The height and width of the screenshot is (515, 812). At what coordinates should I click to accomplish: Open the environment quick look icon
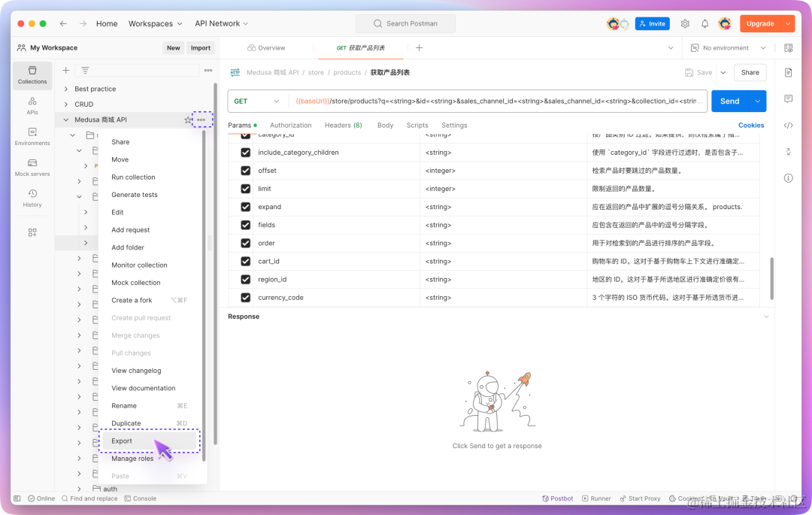click(x=788, y=48)
